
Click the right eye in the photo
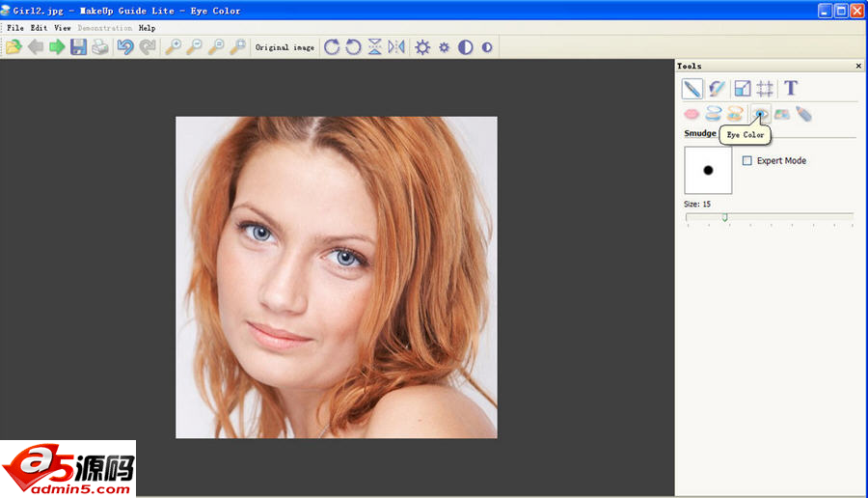tap(345, 258)
